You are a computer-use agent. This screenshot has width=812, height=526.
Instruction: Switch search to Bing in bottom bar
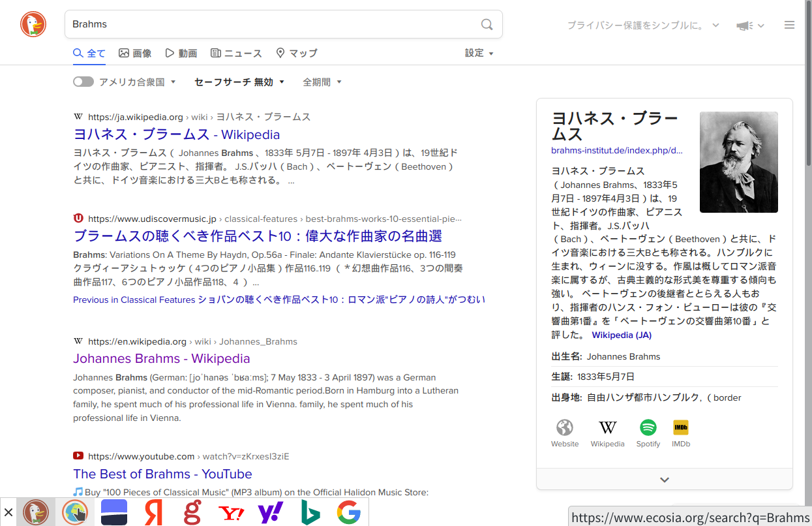click(x=310, y=512)
